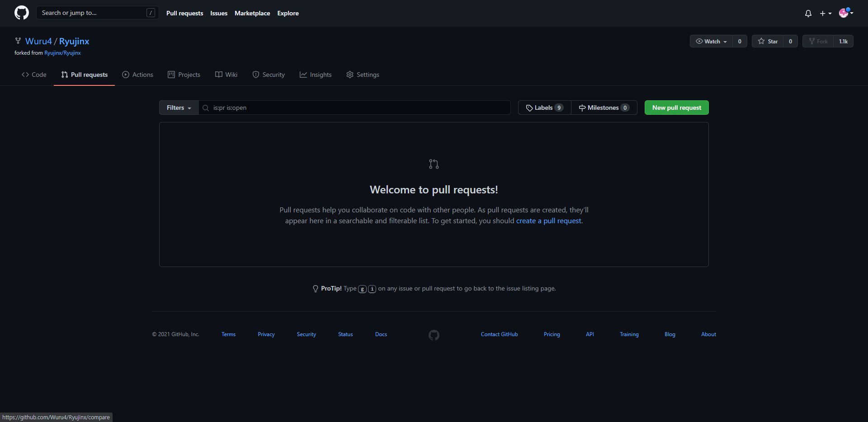Image resolution: width=868 pixels, height=422 pixels.
Task: Open the Pricing footer link
Action: [x=552, y=334]
